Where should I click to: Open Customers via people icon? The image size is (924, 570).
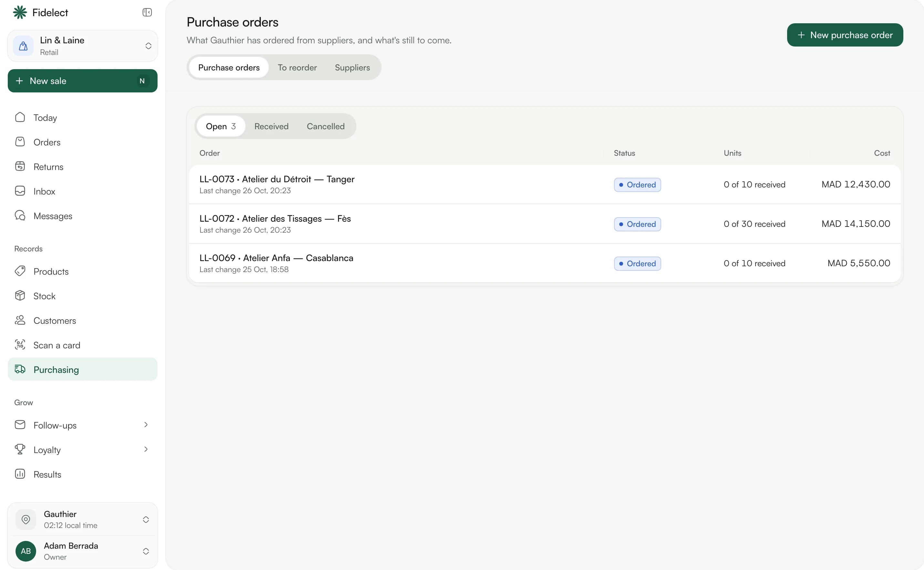[x=20, y=320]
